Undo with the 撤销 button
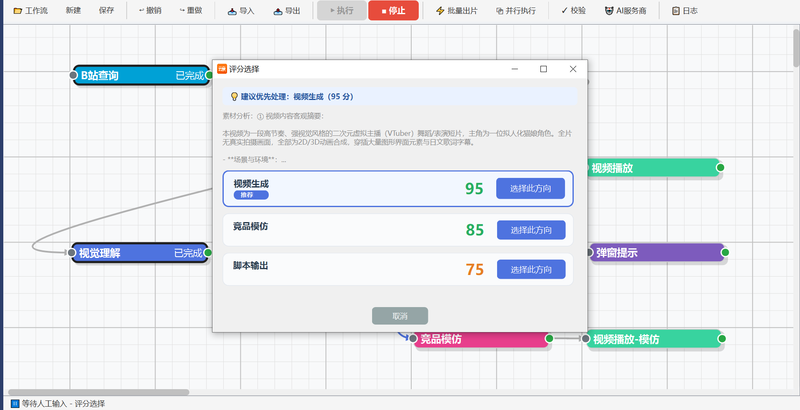This screenshot has height=410, width=800. [150, 10]
